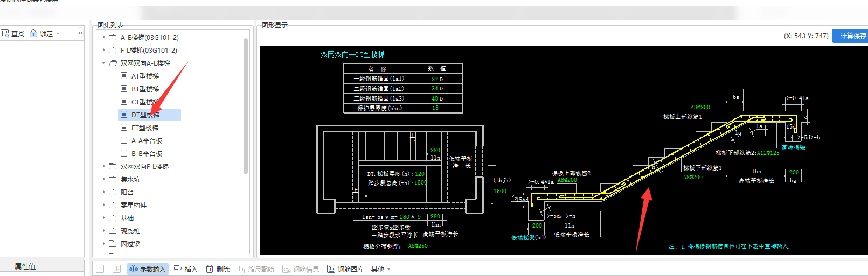The height and width of the screenshot is (276, 868).
Task: Click the F-L楼梯(03G101-2) folder icon
Action: (113, 50)
